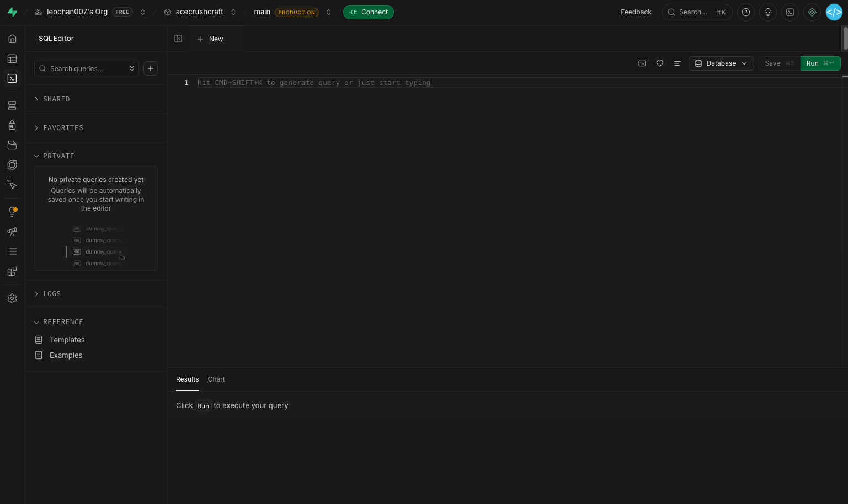Select the SQL Editor sidebar icon
The width and height of the screenshot is (848, 504).
[x=12, y=78]
